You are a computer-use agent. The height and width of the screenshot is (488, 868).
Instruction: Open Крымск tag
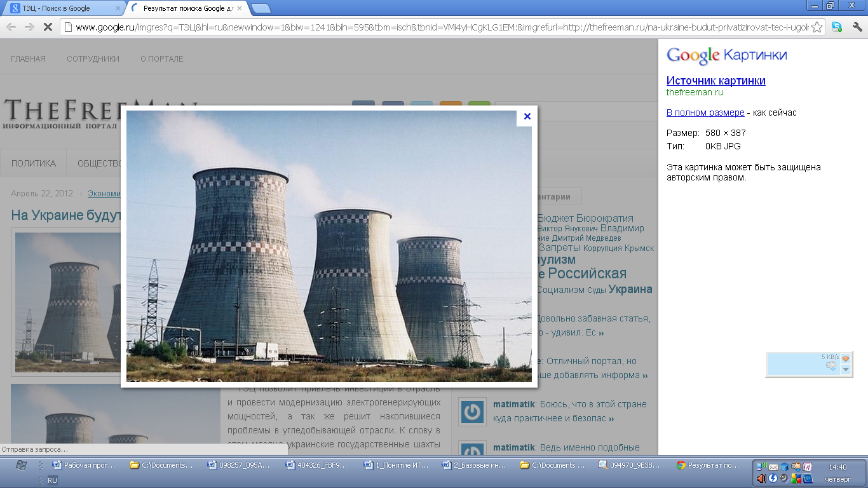639,248
